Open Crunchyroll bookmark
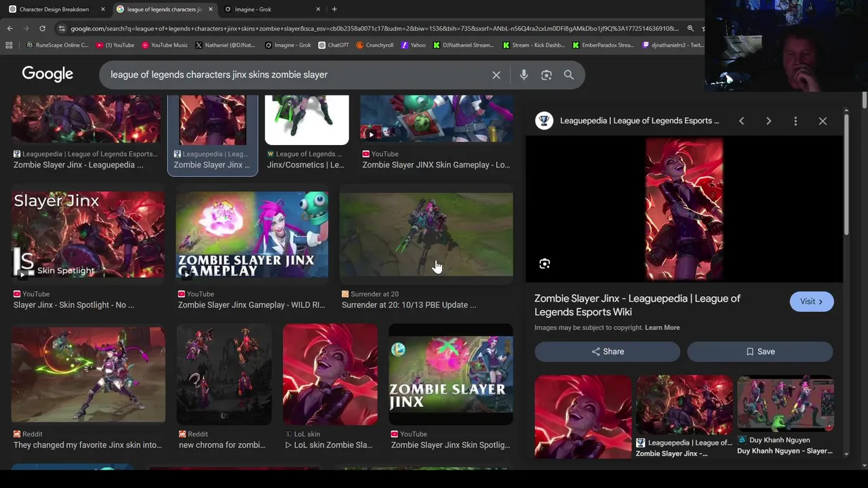Screen dimensions: 868x488 pos(374,45)
